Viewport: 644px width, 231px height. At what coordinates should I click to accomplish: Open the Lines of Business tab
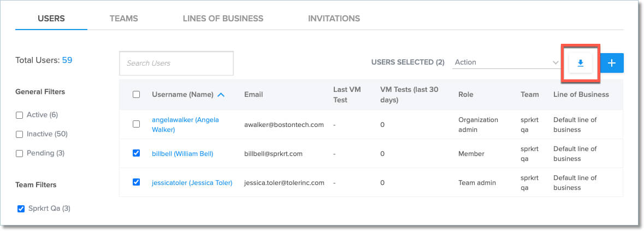click(223, 19)
